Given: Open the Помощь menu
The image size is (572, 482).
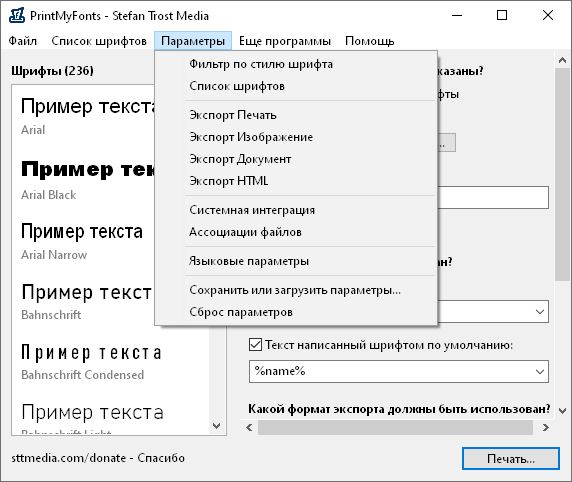Looking at the screenshot, I should pos(370,41).
